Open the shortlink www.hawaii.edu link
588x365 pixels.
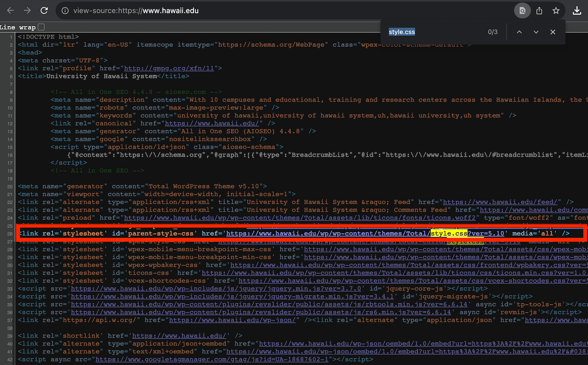(179, 336)
